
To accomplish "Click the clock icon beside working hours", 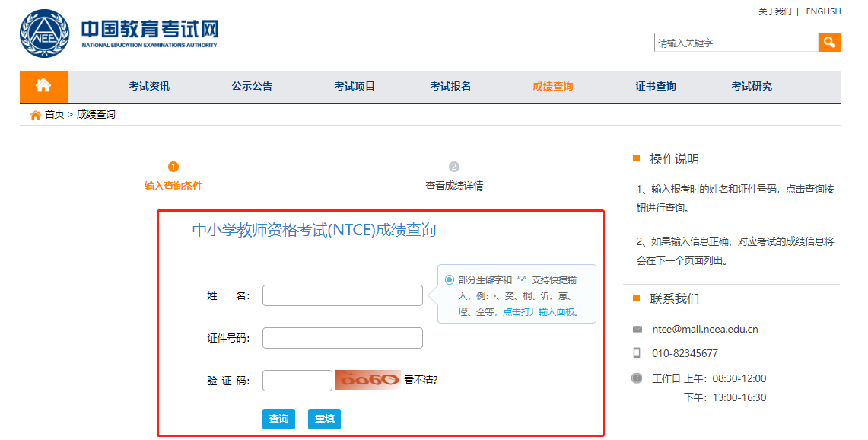I will click(637, 378).
